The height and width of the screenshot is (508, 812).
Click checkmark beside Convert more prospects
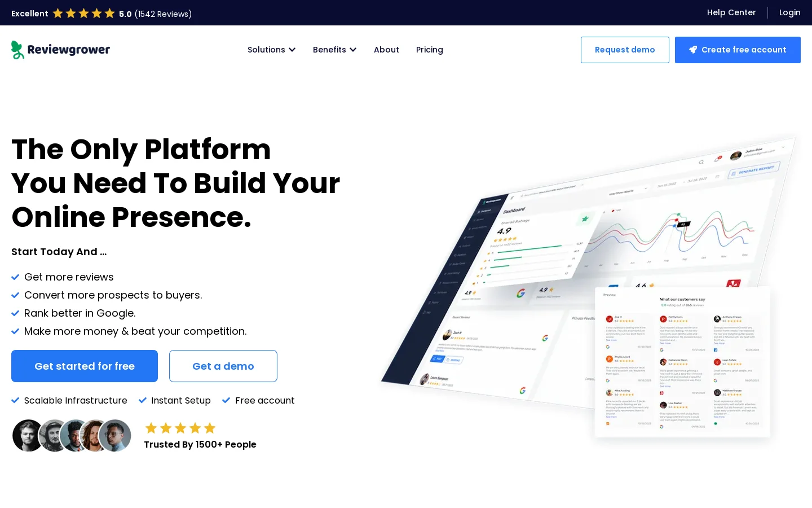15,295
